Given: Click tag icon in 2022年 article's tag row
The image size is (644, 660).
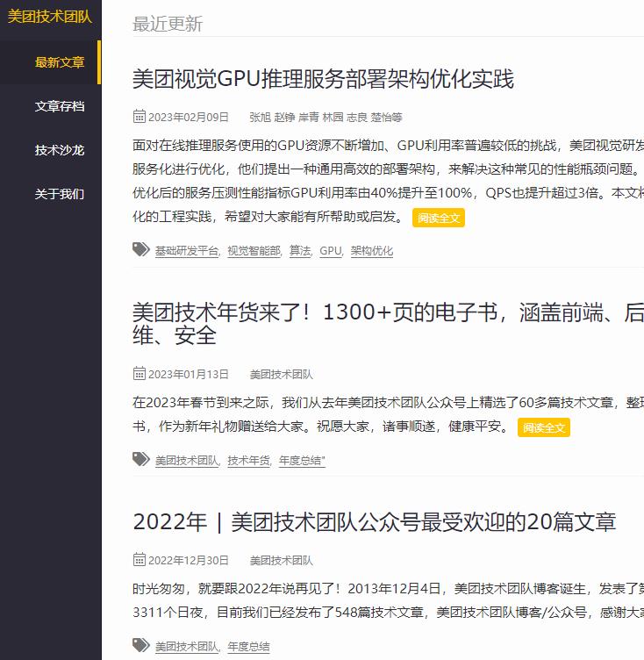Looking at the screenshot, I should pyautogui.click(x=141, y=645).
